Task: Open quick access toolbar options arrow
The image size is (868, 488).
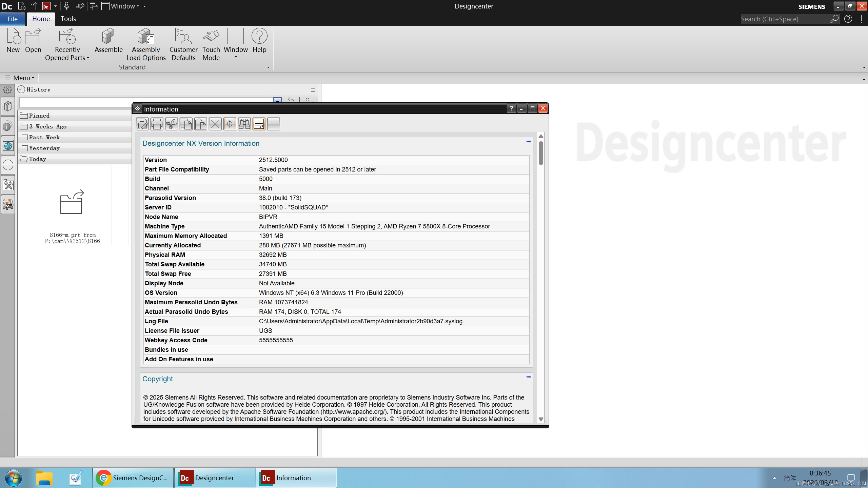Action: (145, 6)
